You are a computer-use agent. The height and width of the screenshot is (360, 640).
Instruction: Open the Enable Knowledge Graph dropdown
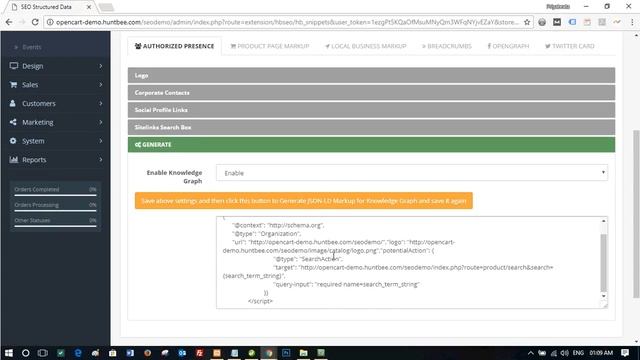click(x=411, y=173)
